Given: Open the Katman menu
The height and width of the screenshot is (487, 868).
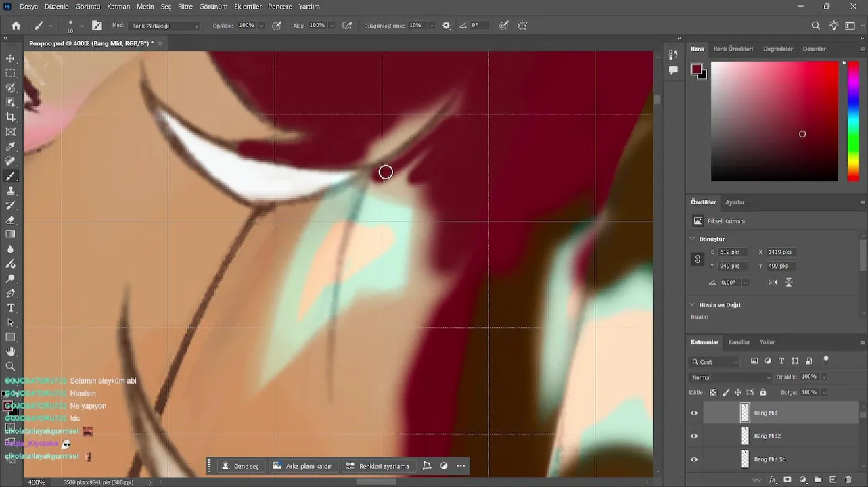Looking at the screenshot, I should click(118, 7).
